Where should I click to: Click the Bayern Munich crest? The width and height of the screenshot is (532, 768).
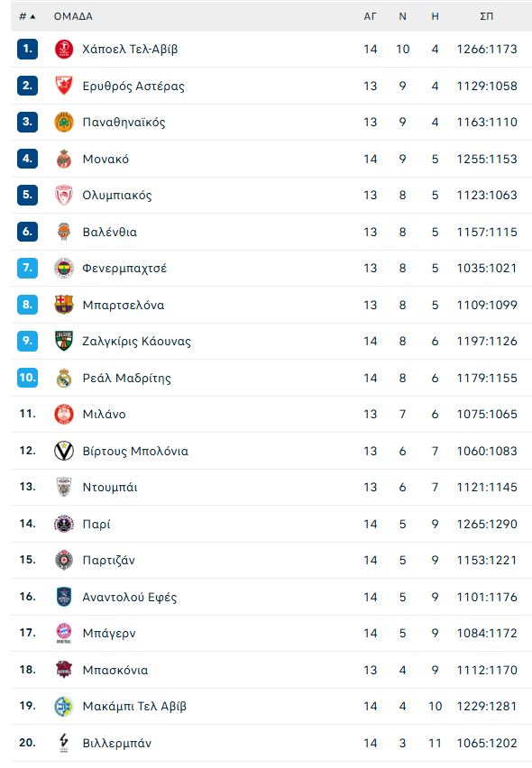(65, 633)
